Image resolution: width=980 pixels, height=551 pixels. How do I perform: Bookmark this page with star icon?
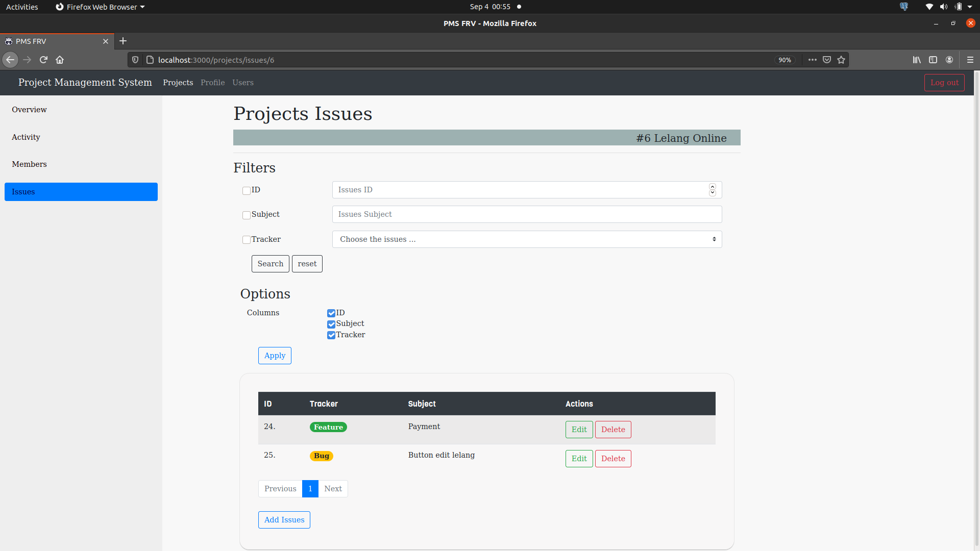click(x=841, y=60)
